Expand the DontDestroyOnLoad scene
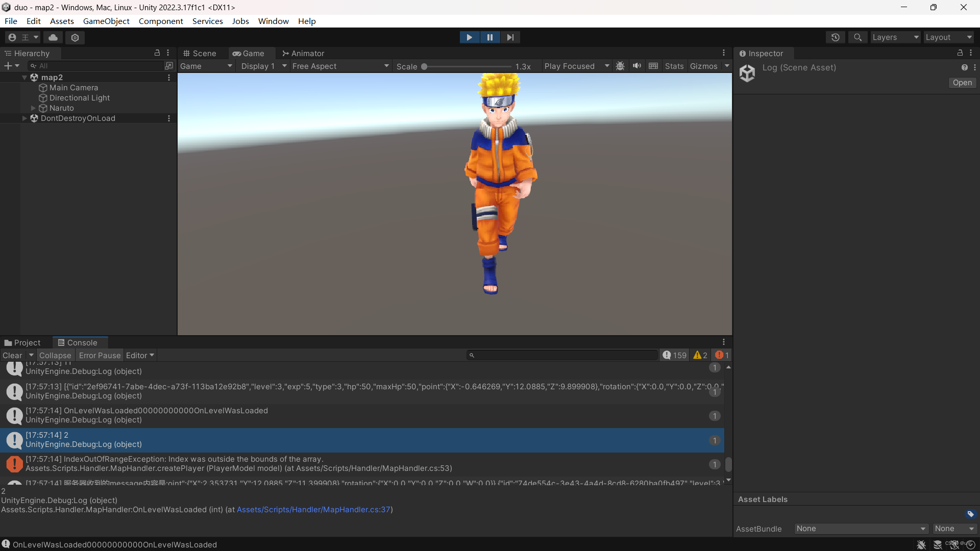The width and height of the screenshot is (980, 551). 24,118
